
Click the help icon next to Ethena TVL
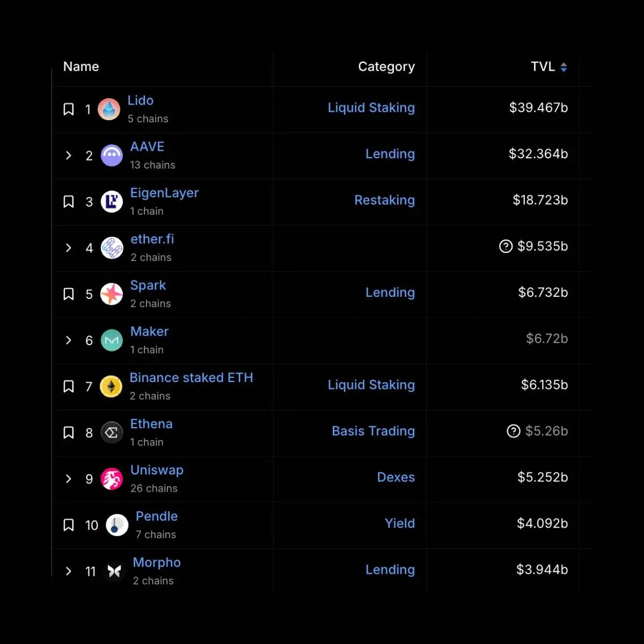click(514, 431)
